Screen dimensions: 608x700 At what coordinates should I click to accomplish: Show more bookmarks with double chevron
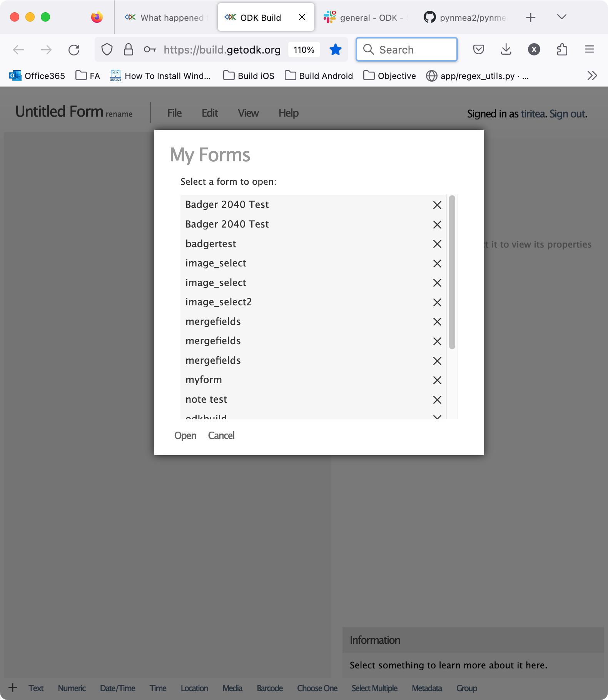pyautogui.click(x=592, y=75)
